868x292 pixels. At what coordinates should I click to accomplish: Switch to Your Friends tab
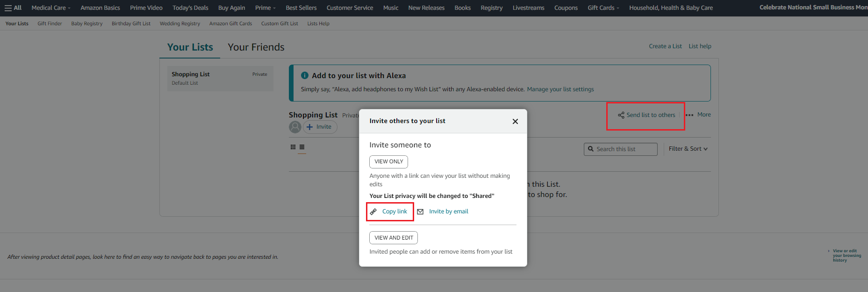(x=256, y=47)
